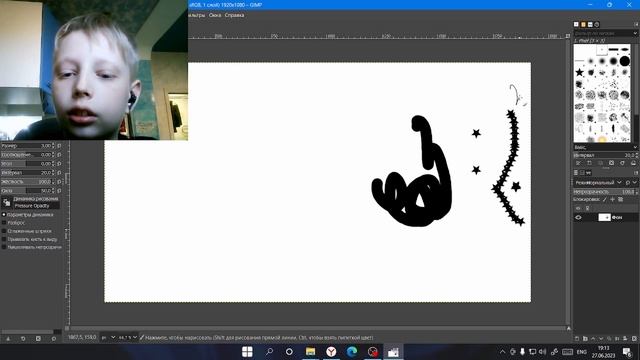The image size is (640, 360).
Task: Delete tool preset button
Action: (x=38, y=339)
